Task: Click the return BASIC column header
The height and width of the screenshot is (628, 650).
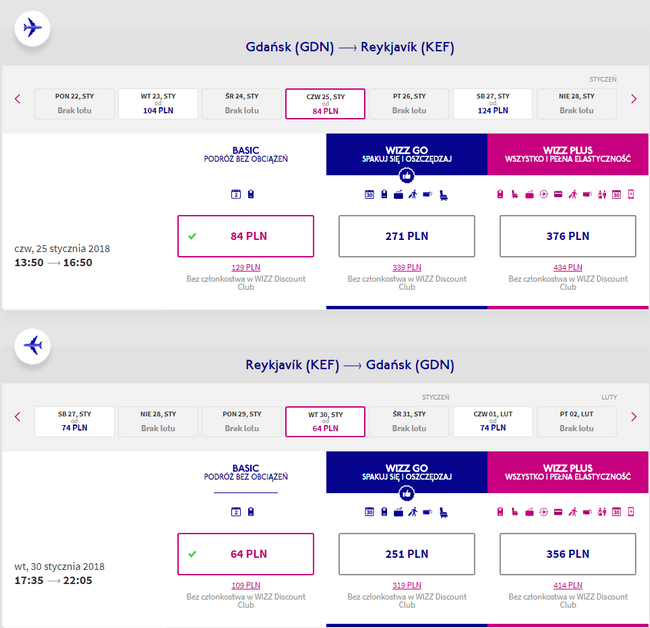Action: tap(246, 472)
